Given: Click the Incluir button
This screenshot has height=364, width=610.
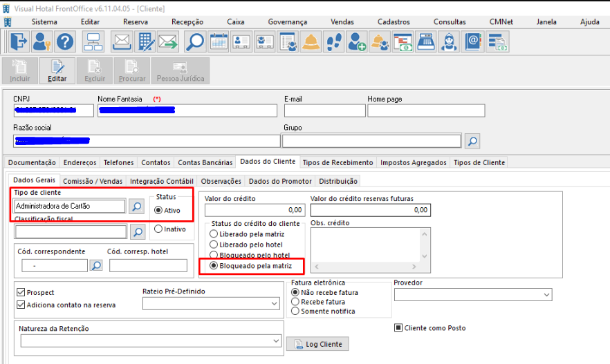Looking at the screenshot, I should coord(20,70).
